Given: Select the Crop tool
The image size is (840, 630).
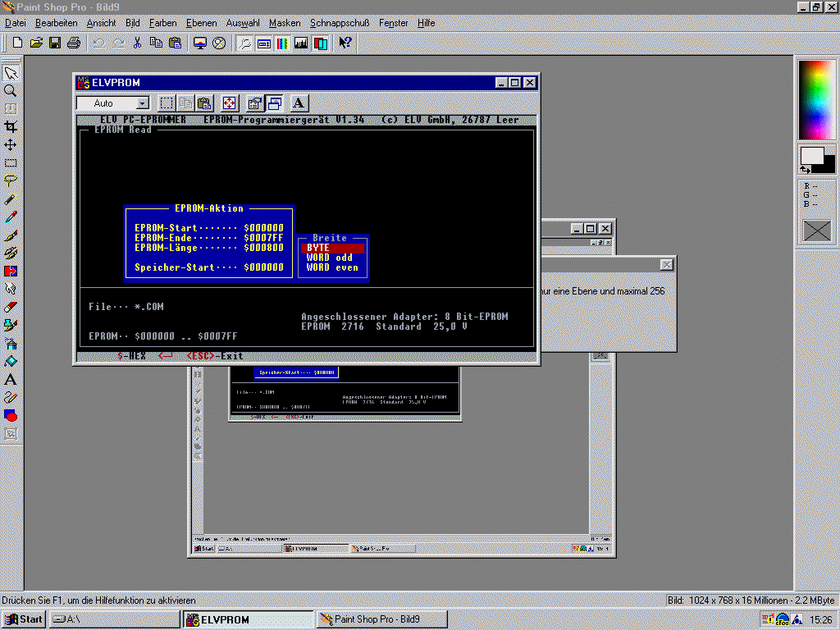Looking at the screenshot, I should point(11,126).
